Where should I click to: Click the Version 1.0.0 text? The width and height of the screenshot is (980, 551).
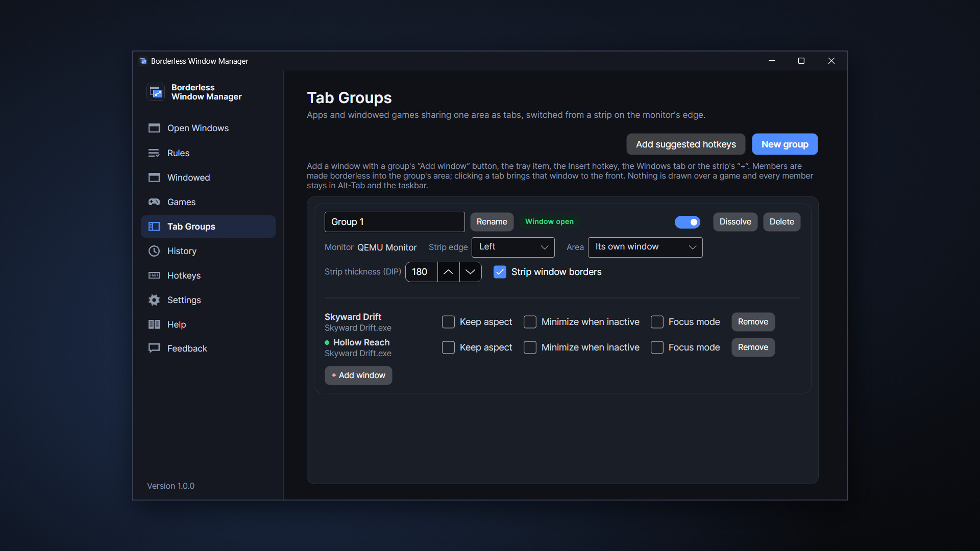[170, 486]
